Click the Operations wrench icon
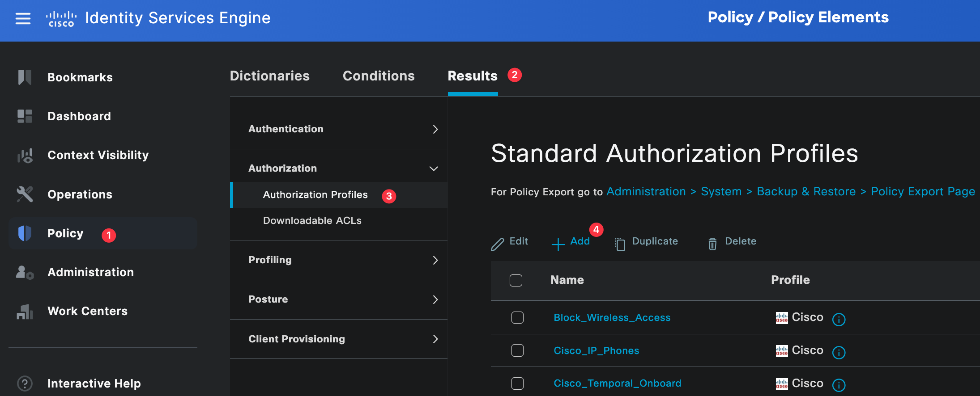The height and width of the screenshot is (396, 980). coord(25,194)
